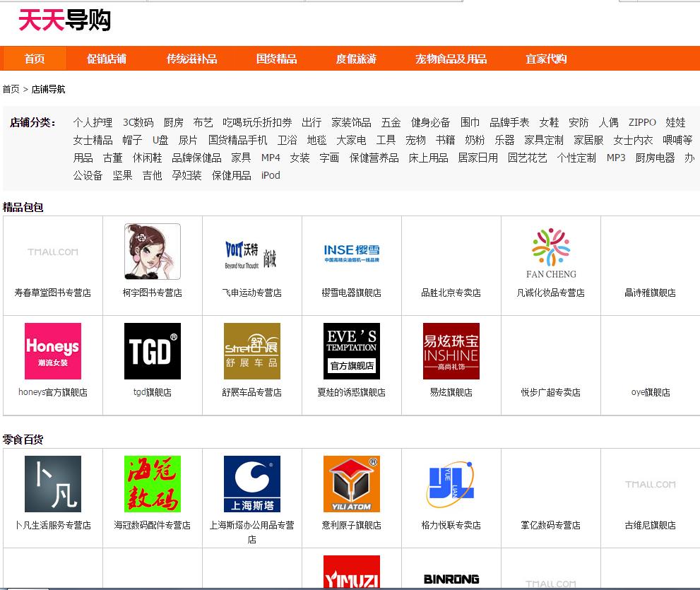Screen dimensions: 700x590
Task: Open the 掌亿数码专营店 store link
Action: [x=551, y=525]
